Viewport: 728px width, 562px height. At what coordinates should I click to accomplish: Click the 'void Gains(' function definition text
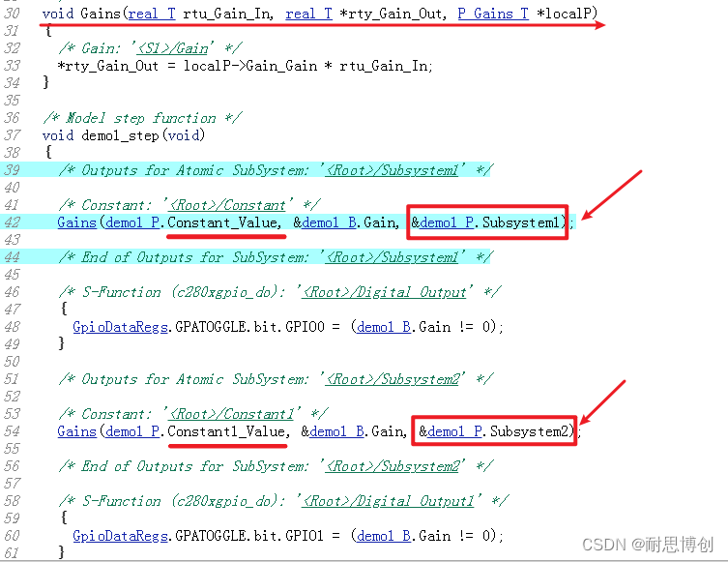click(85, 14)
